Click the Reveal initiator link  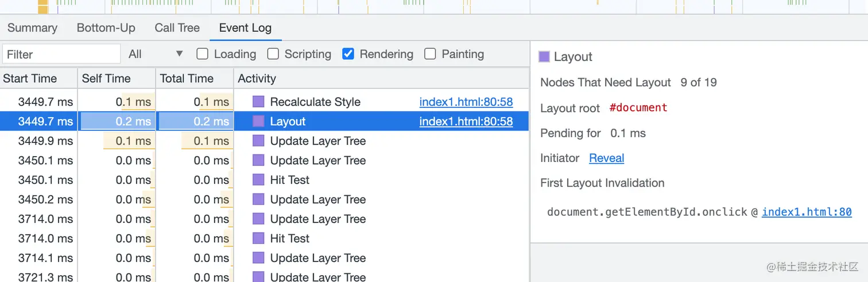[606, 158]
